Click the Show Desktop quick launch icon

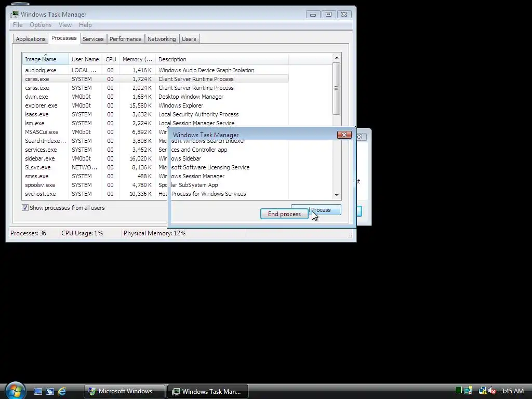38,391
